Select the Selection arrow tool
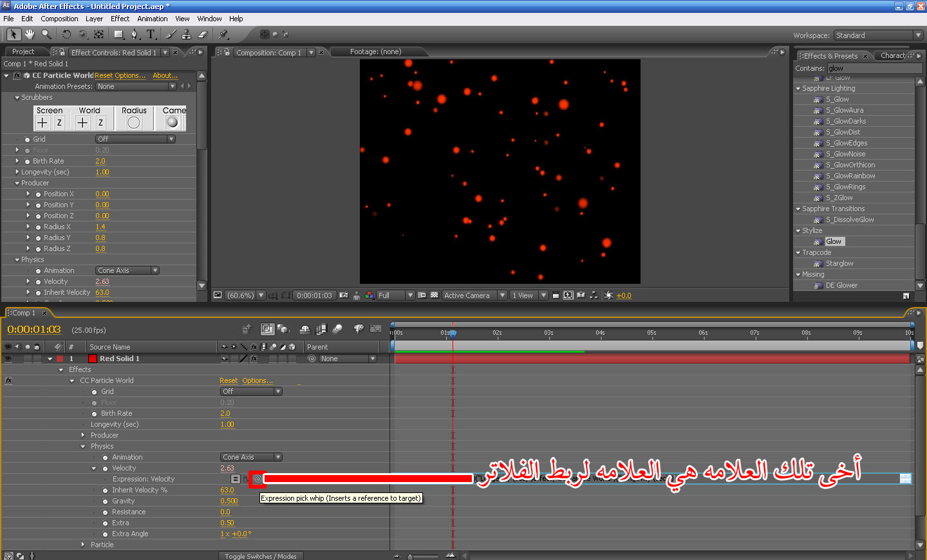This screenshot has width=927, height=560. 14,34
